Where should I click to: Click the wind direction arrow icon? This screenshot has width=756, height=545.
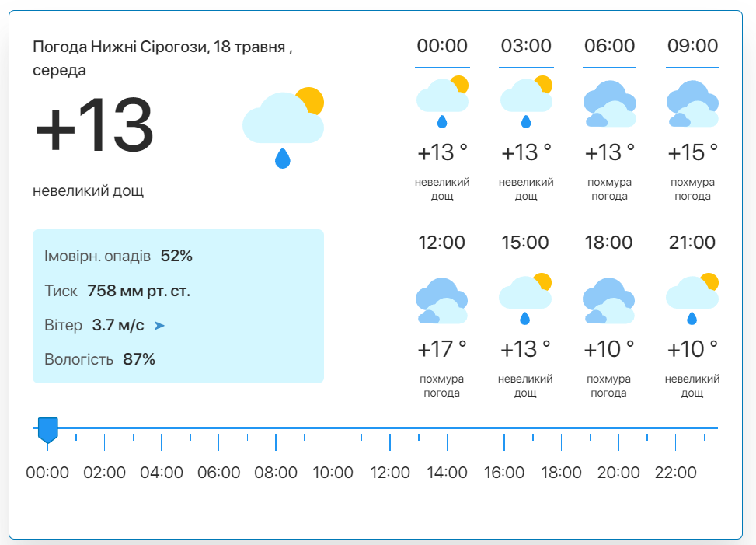coord(159,326)
